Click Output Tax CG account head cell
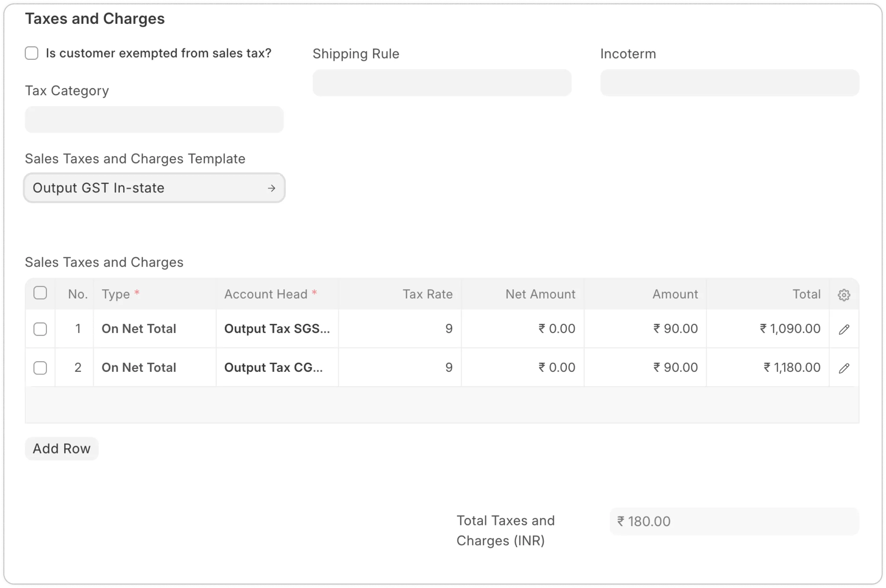This screenshot has width=886, height=588. (277, 367)
